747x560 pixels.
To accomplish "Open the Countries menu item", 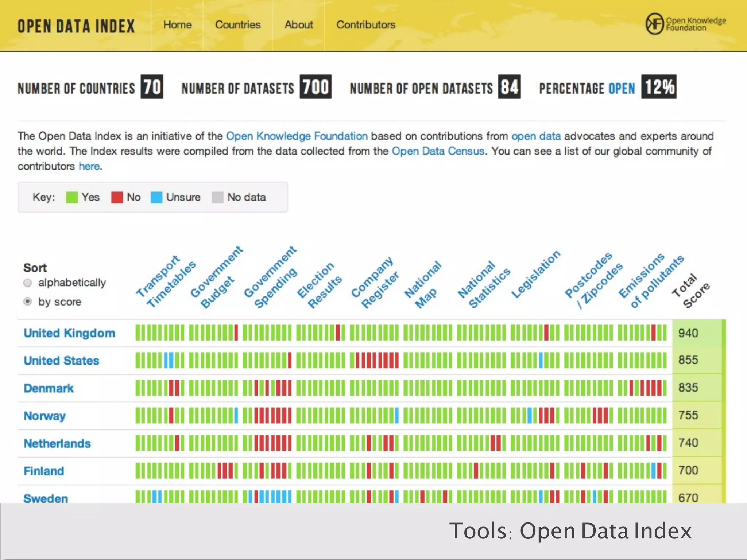I will pos(238,25).
